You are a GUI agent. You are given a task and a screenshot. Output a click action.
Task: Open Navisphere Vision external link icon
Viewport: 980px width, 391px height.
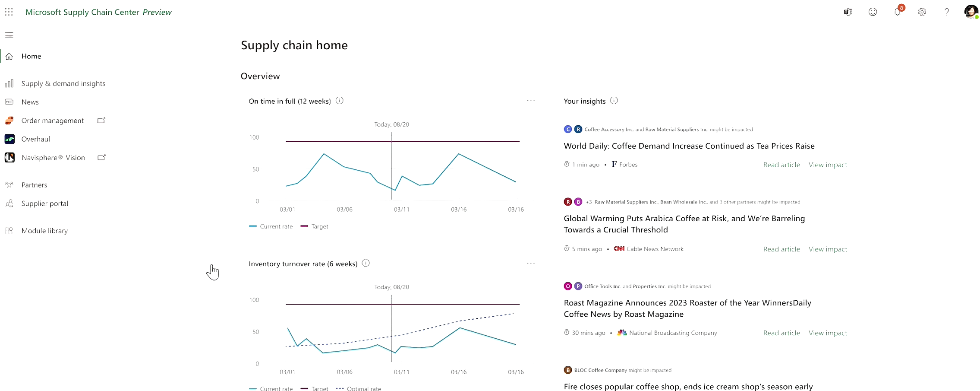tap(101, 158)
